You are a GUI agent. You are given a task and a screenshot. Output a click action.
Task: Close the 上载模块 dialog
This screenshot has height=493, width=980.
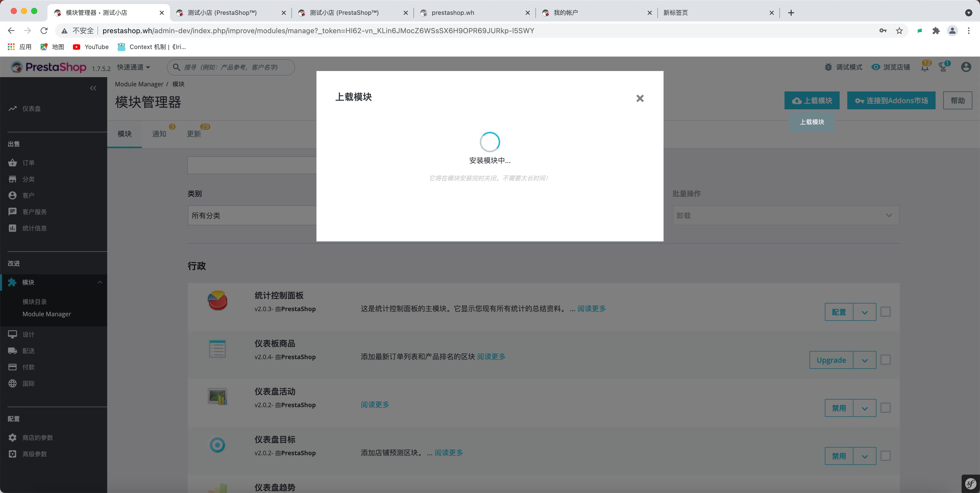[x=640, y=98]
